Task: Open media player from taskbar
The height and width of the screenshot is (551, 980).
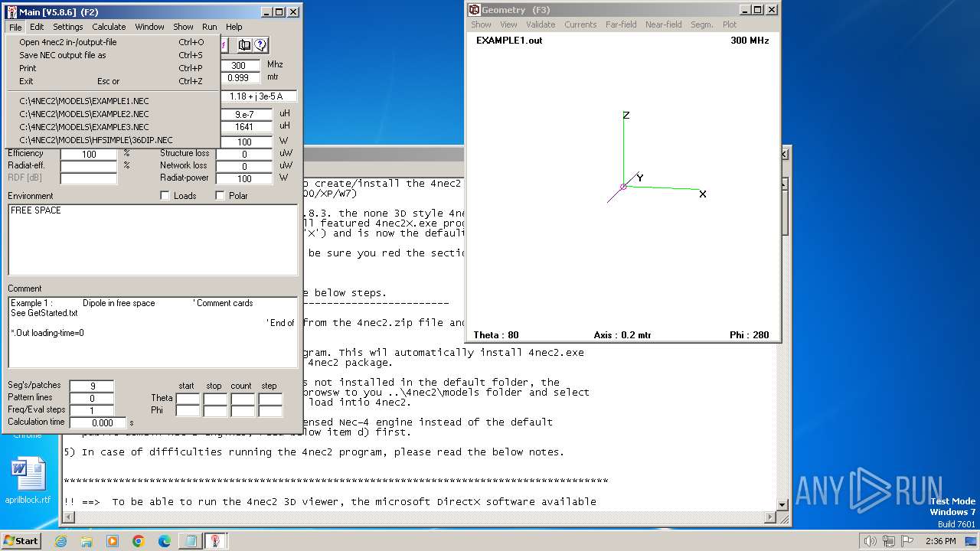Action: [x=113, y=541]
